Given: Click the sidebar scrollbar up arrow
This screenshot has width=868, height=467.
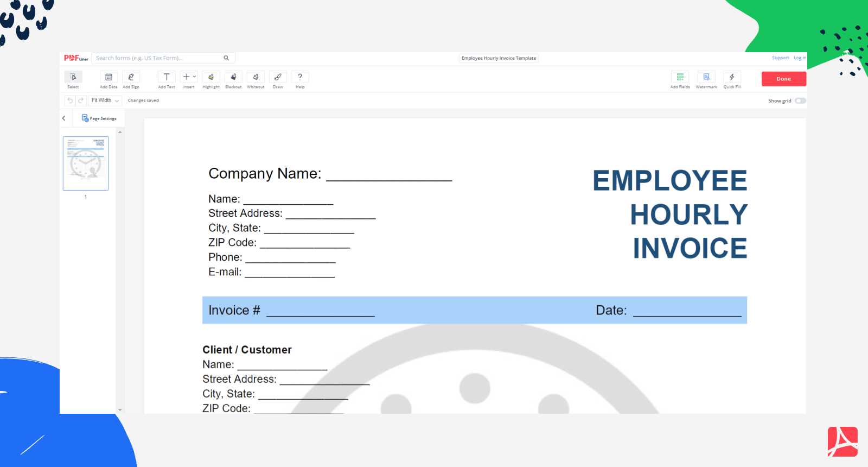Looking at the screenshot, I should pyautogui.click(x=120, y=132).
